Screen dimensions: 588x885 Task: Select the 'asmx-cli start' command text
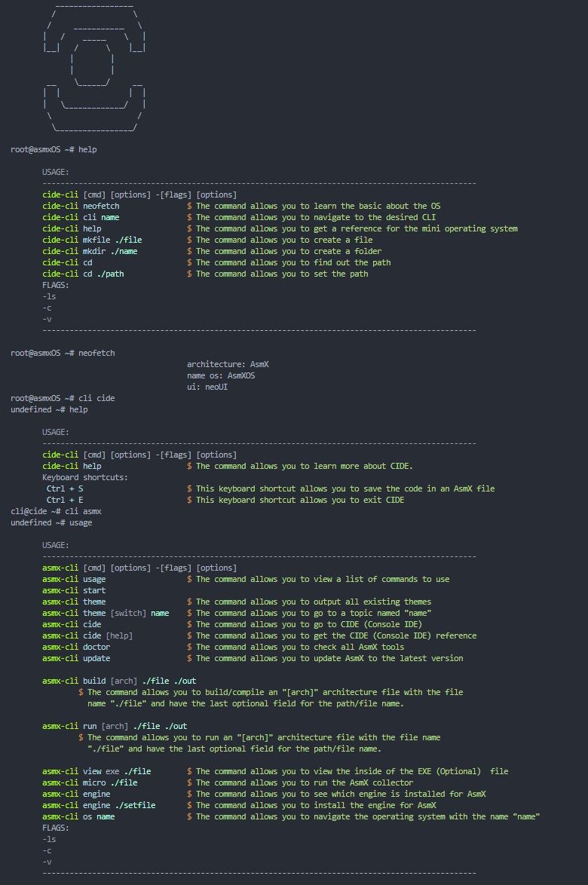[x=74, y=590]
